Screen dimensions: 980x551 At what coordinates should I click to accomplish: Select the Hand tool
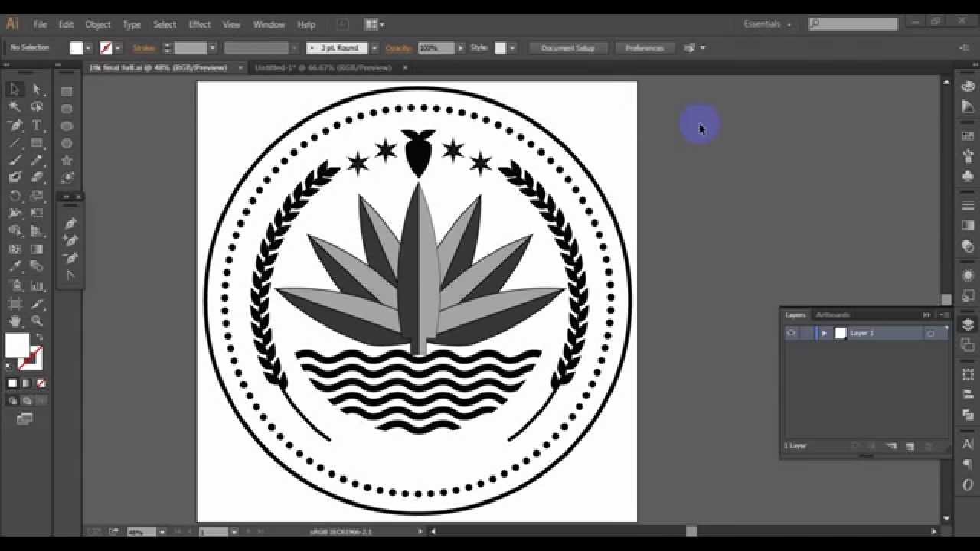(x=15, y=321)
